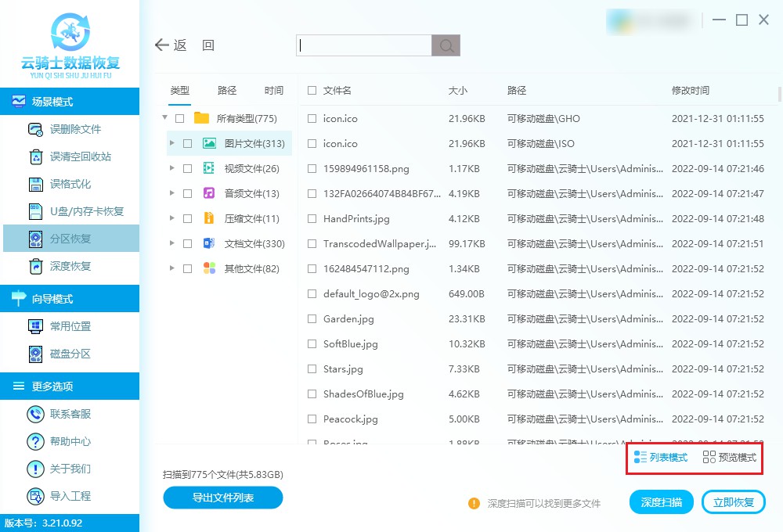
Task: Open 误清空回收站 recycle bin icon
Action: tap(35, 156)
